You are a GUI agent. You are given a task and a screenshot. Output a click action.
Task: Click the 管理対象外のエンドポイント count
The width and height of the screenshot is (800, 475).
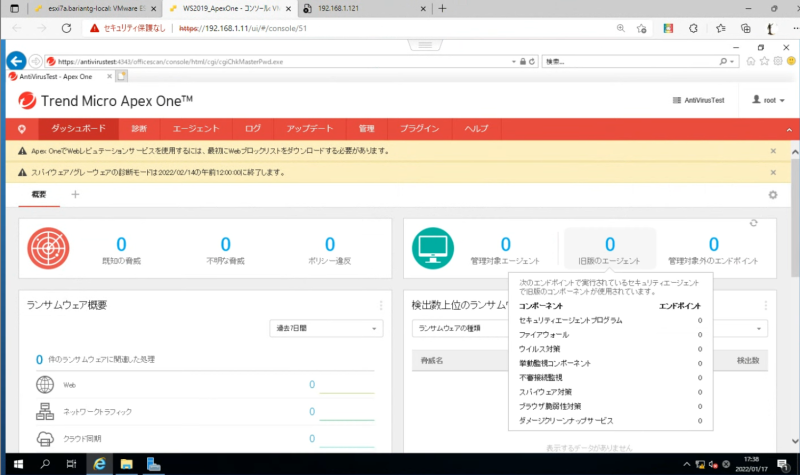tap(714, 244)
